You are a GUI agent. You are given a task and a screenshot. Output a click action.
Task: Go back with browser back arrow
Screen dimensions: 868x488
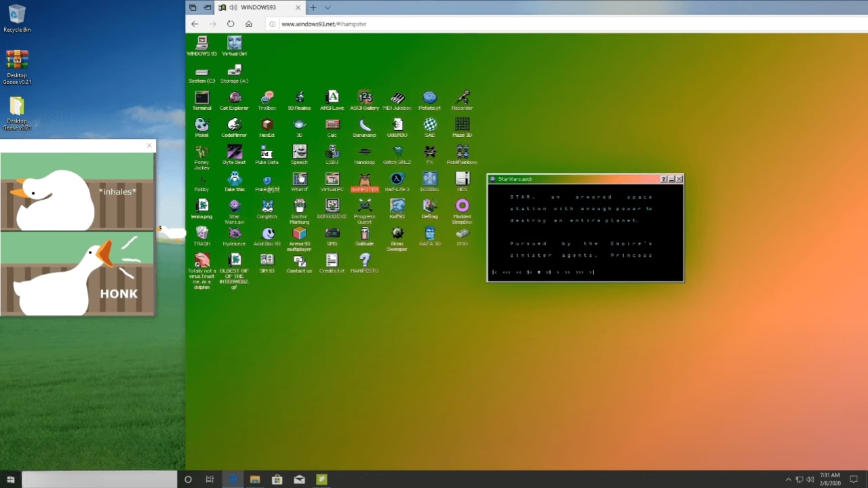[x=195, y=24]
